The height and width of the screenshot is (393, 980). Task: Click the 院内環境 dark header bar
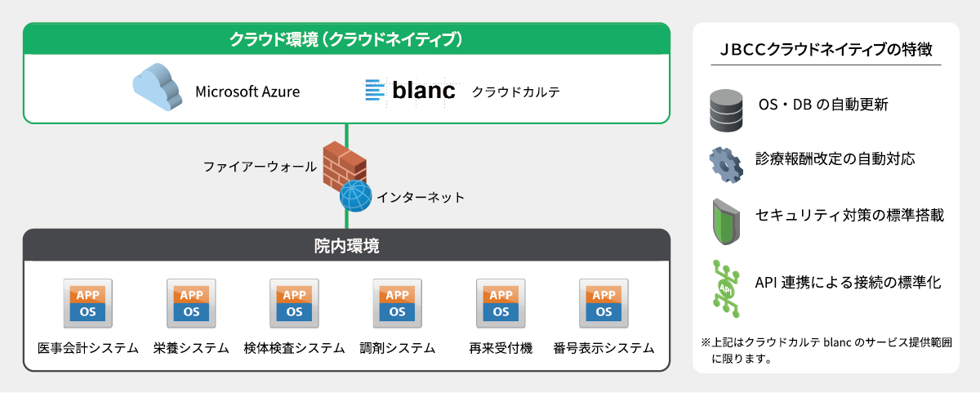coord(346,245)
